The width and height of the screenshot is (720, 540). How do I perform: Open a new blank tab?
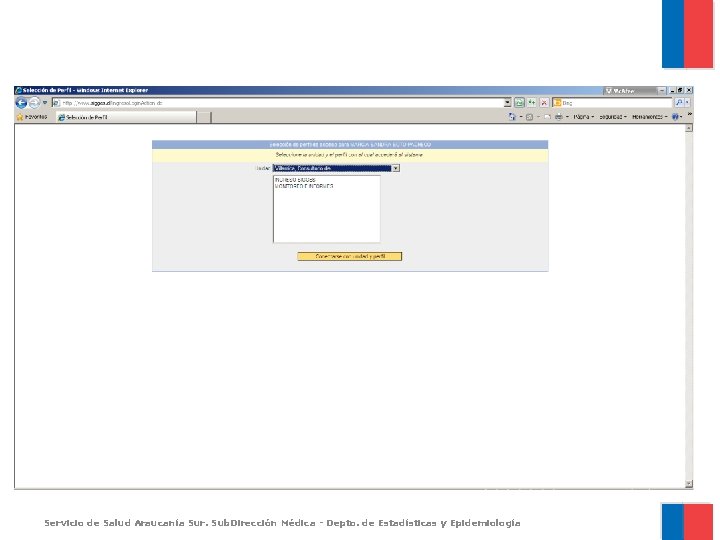click(204, 117)
